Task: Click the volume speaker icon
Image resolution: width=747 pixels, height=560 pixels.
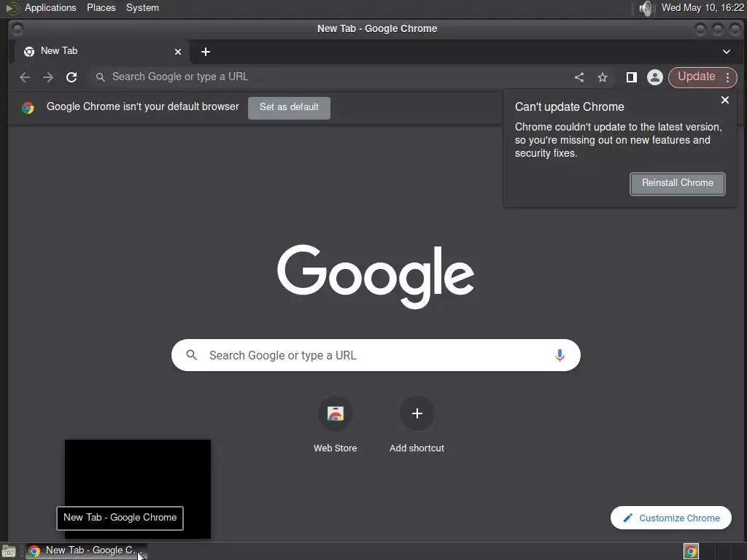Action: pyautogui.click(x=646, y=8)
